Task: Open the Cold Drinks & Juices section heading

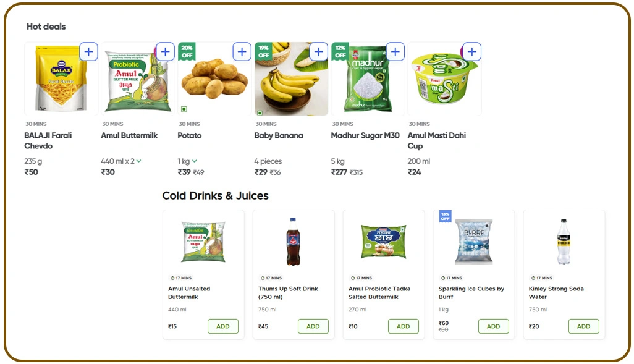Action: coord(215,195)
